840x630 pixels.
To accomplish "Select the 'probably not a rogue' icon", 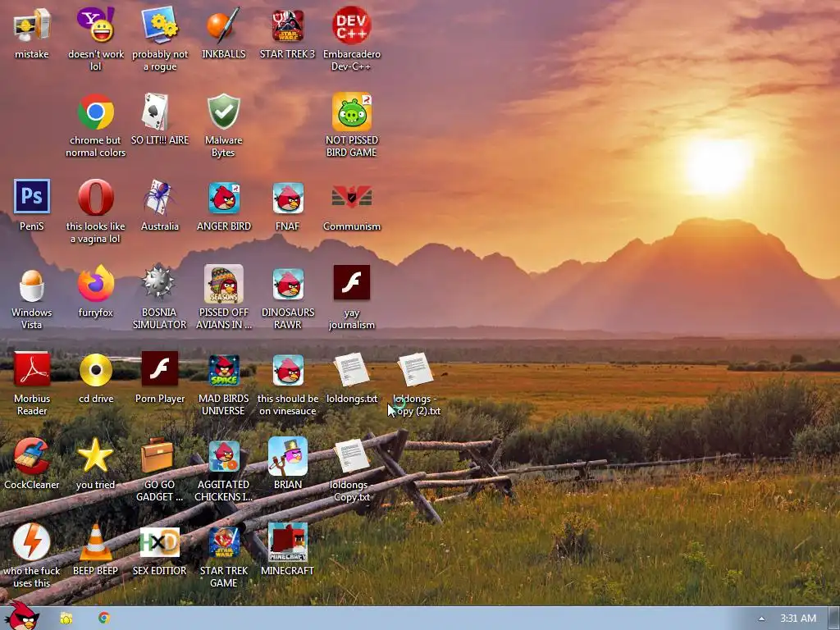I will [160, 25].
